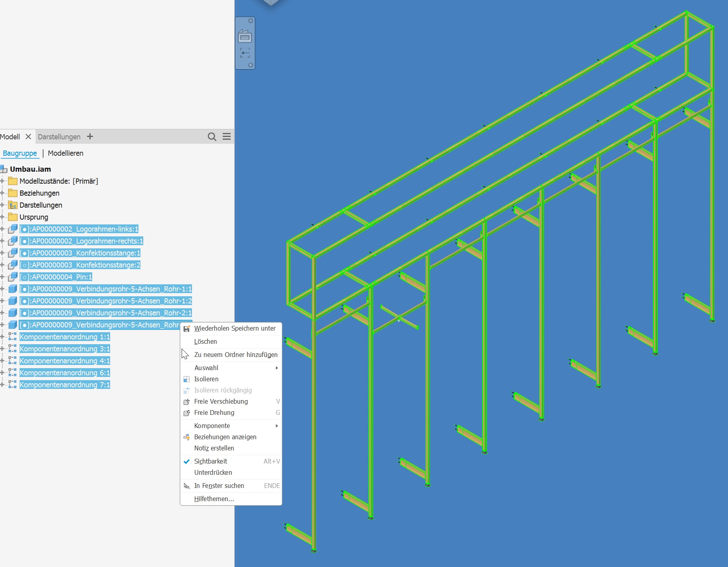
Task: Click the Modellieren mode label
Action: click(x=65, y=153)
